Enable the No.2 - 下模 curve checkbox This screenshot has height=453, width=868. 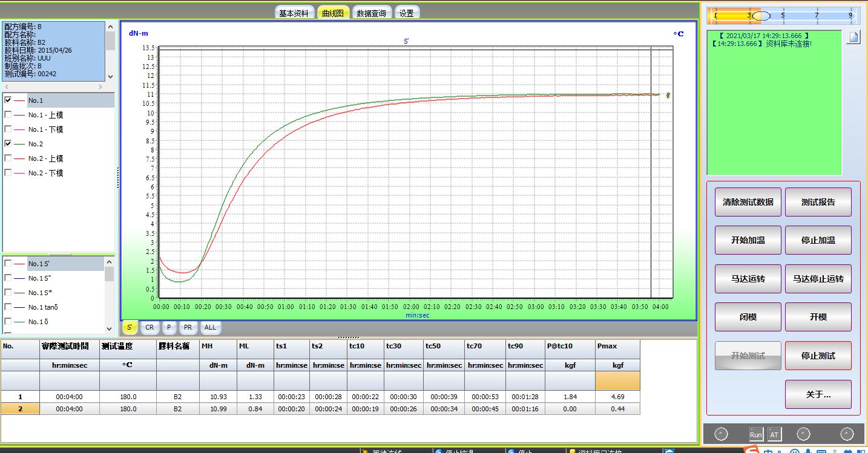8,173
